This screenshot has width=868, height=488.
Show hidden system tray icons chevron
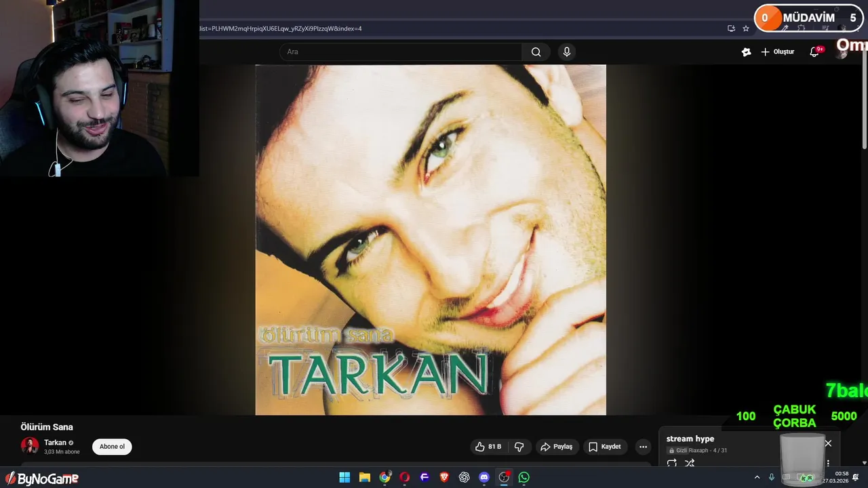[x=757, y=477]
